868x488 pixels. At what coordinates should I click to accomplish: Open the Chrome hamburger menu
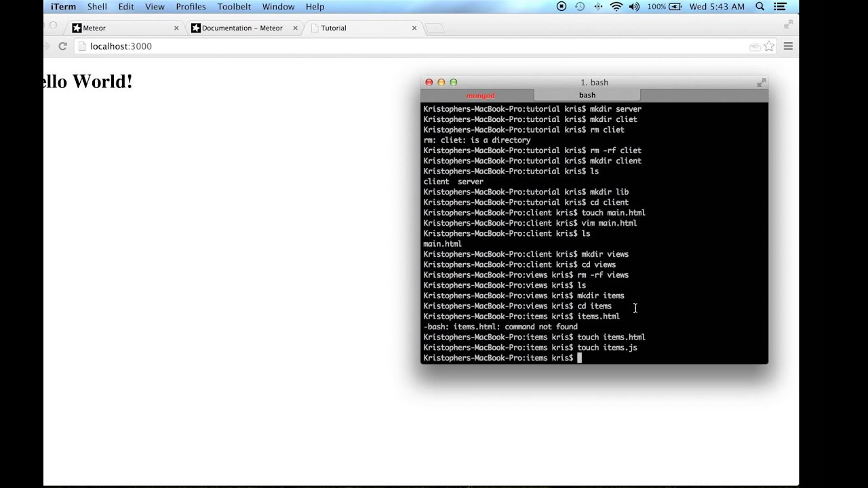[788, 46]
